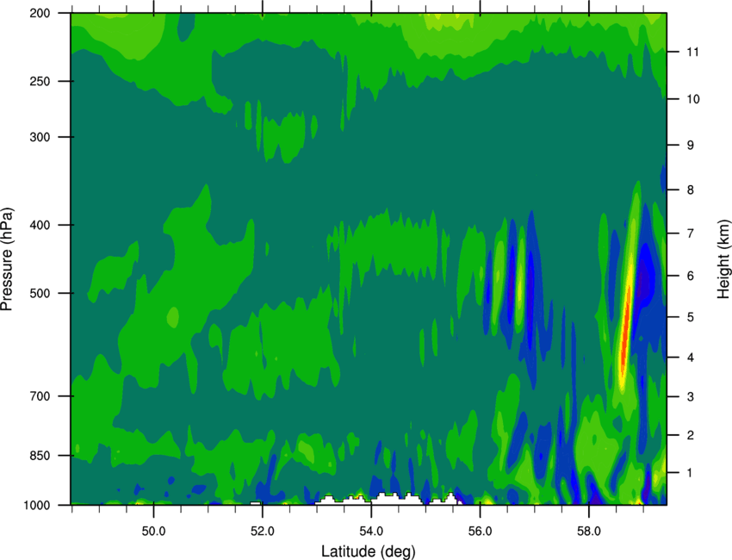Click the 10 km height label
The height and width of the screenshot is (560, 732).
693,99
